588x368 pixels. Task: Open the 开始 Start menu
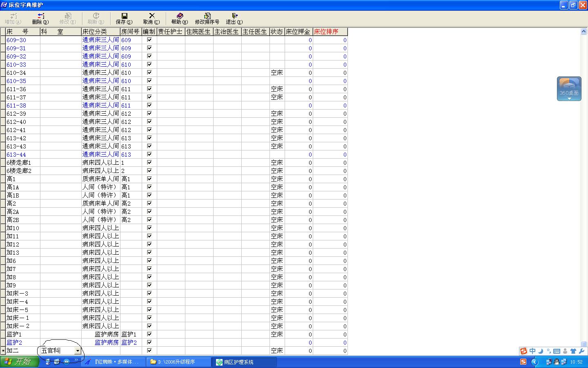click(19, 362)
